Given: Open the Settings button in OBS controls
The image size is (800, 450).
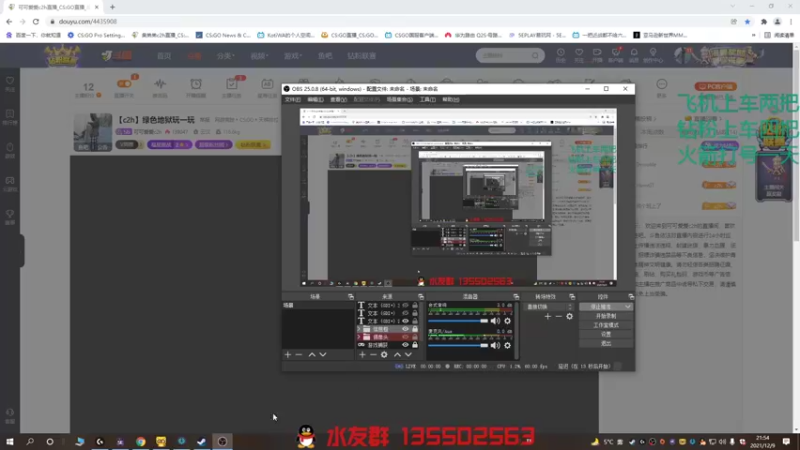Looking at the screenshot, I should (606, 334).
